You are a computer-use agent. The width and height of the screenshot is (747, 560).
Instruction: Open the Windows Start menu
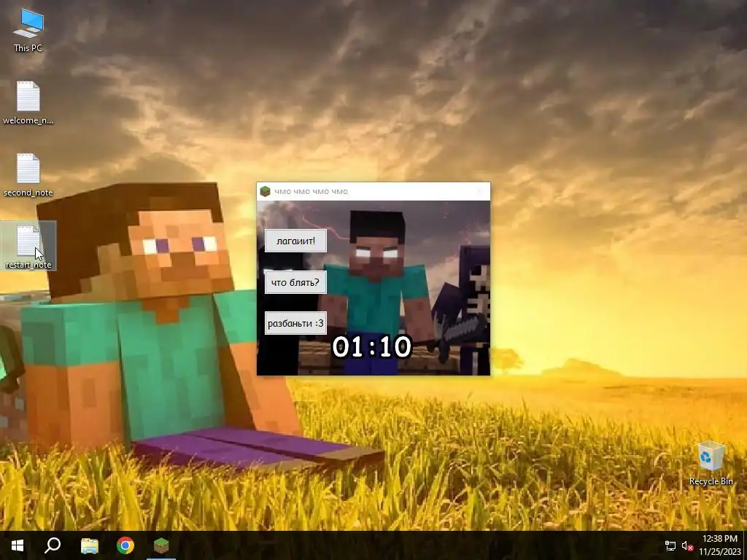tap(18, 545)
